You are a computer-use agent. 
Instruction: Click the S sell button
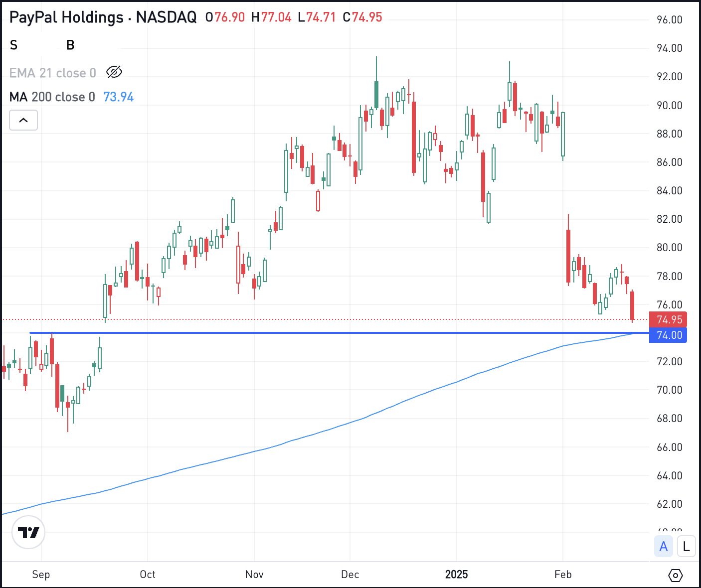pos(14,45)
